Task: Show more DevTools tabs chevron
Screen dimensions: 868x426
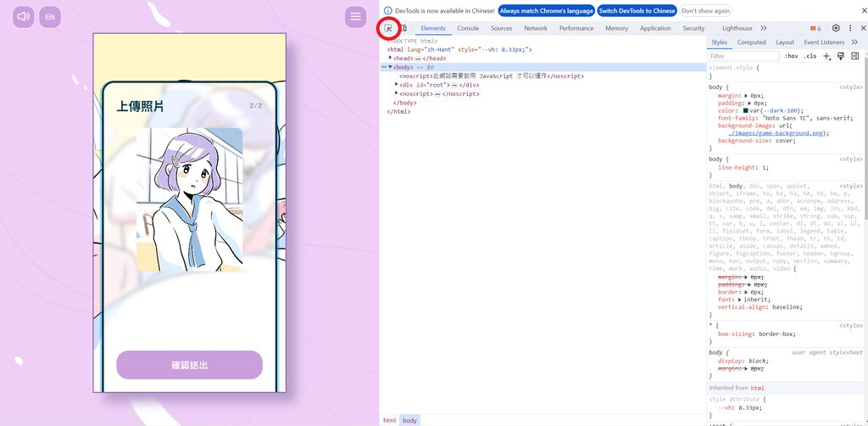Action: (763, 28)
